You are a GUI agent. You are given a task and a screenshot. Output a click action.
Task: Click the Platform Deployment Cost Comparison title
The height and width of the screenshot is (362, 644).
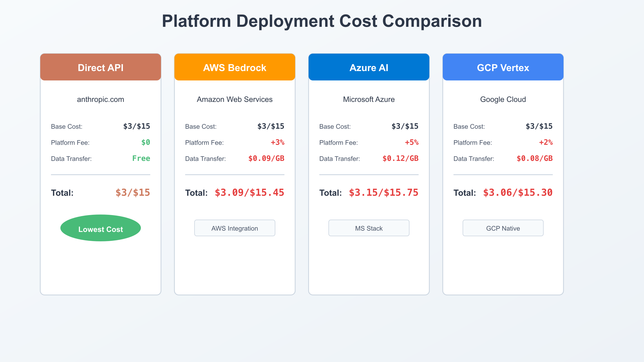coord(322,21)
